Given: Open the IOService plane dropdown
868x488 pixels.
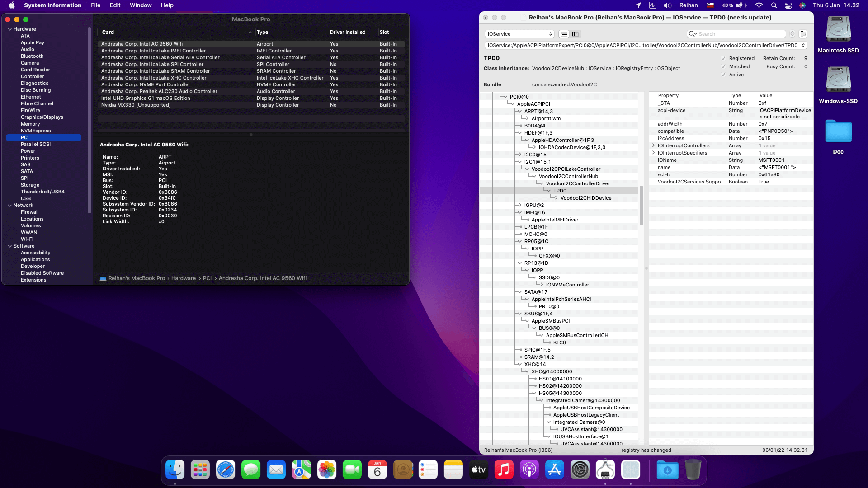Looking at the screenshot, I should (519, 34).
